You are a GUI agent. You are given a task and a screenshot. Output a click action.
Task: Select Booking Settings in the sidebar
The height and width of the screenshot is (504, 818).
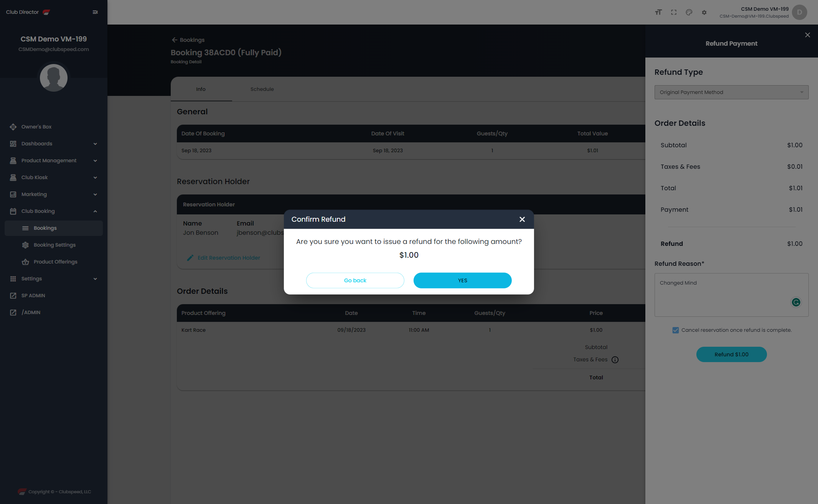pyautogui.click(x=54, y=245)
